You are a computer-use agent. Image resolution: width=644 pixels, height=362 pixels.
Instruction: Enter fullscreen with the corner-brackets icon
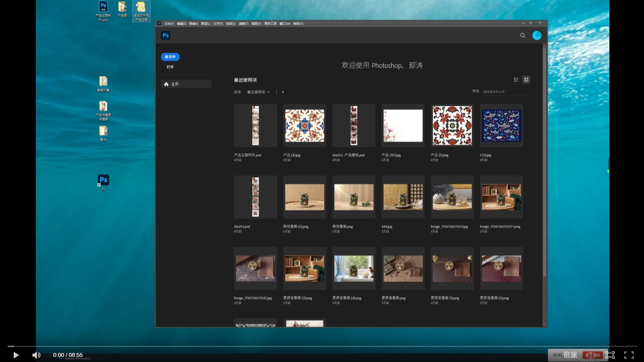pos(629,355)
